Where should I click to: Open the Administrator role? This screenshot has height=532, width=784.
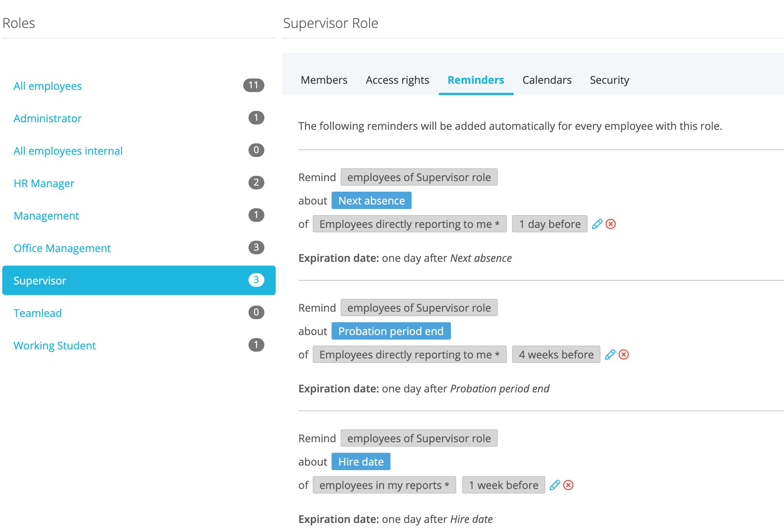click(48, 118)
